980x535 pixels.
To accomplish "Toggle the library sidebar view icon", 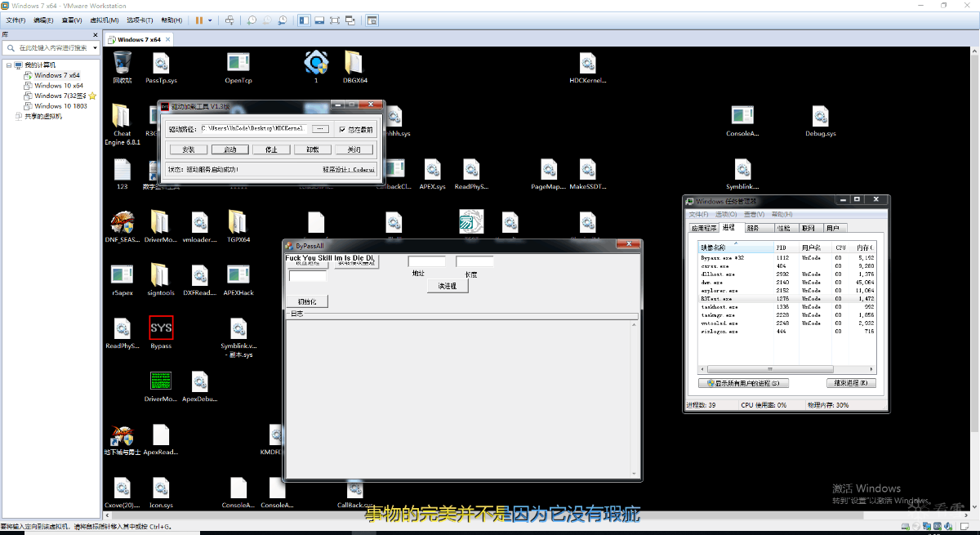I will pyautogui.click(x=304, y=20).
